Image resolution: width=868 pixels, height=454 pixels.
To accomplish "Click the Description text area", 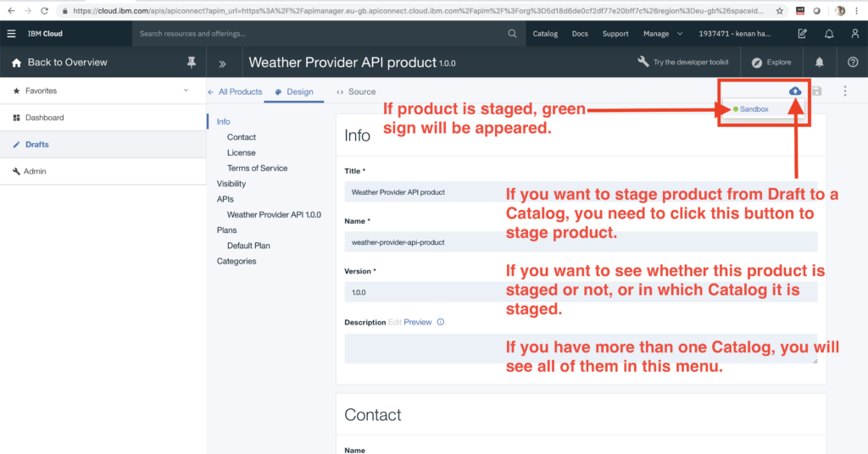I will 581,348.
